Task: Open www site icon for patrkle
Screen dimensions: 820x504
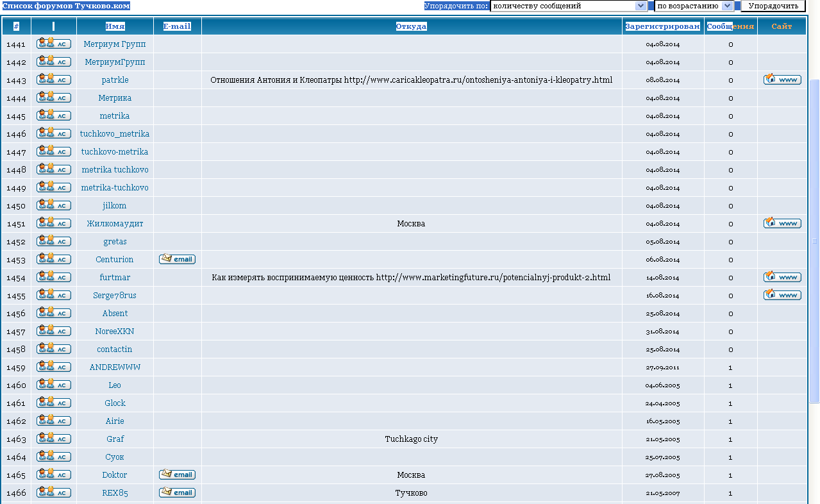Action: [x=782, y=79]
